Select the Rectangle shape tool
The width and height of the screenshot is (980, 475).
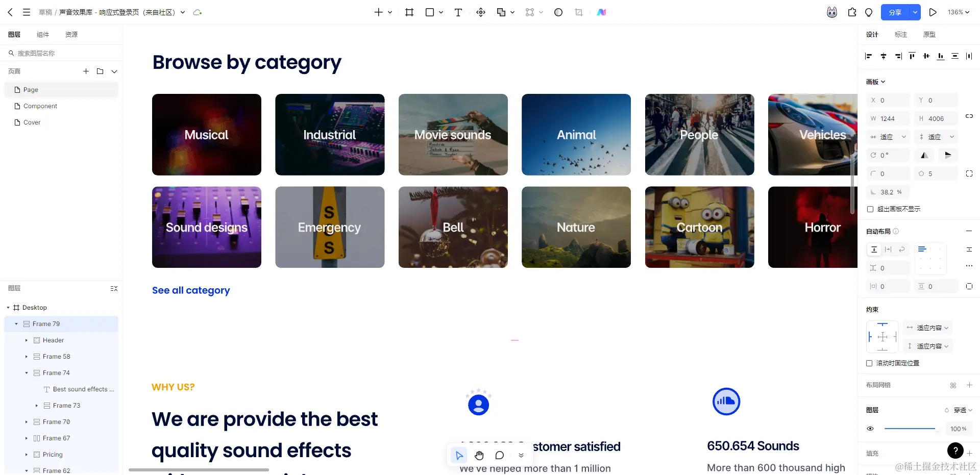(x=430, y=12)
